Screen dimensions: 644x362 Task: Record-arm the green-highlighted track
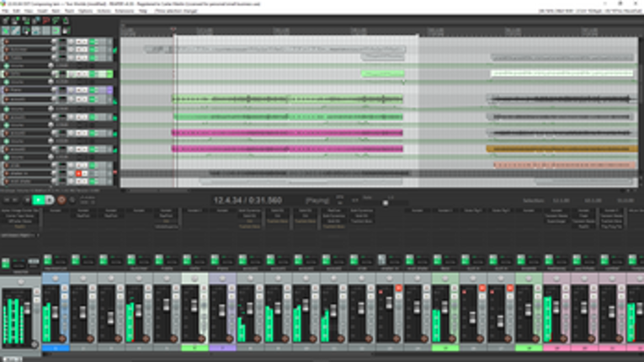pyautogui.click(x=6, y=74)
